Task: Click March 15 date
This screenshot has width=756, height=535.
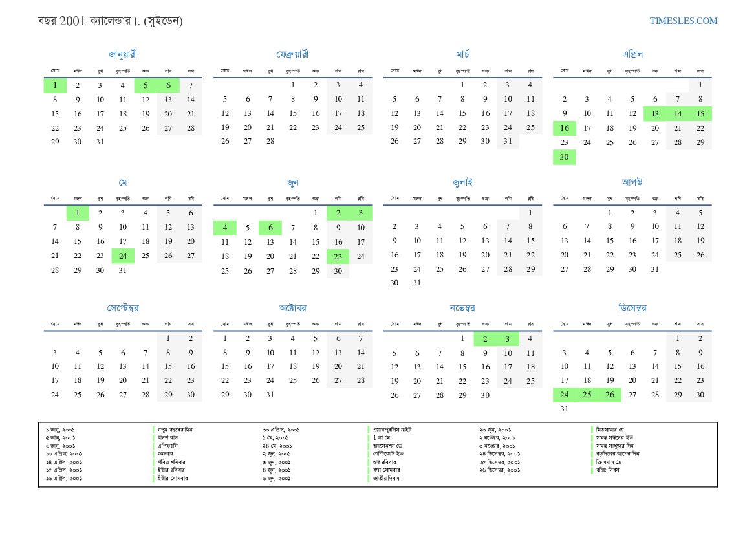Action: pyautogui.click(x=462, y=113)
